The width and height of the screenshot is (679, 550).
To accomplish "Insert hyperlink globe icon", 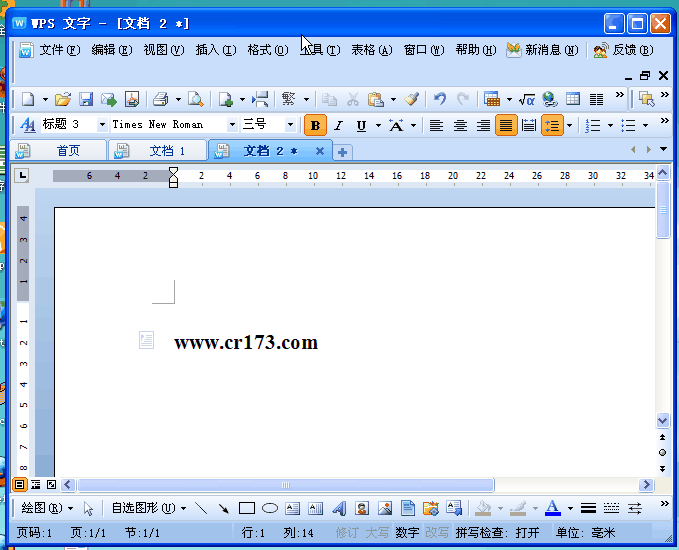I will [550, 99].
